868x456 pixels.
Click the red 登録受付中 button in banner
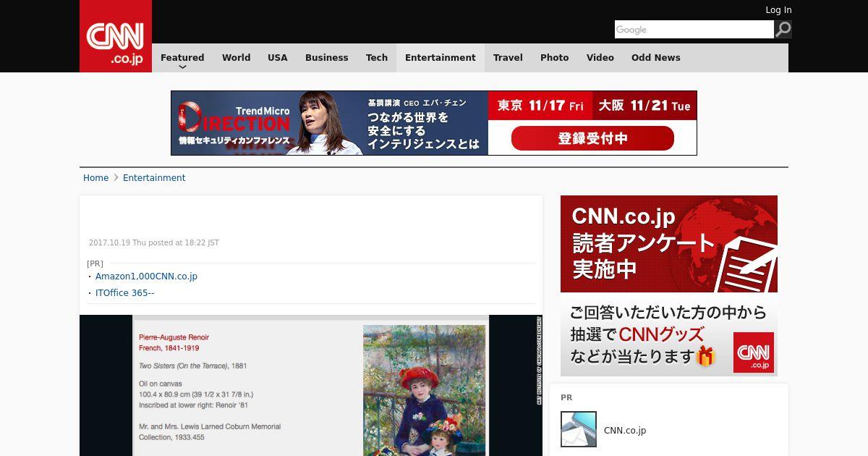coord(592,138)
